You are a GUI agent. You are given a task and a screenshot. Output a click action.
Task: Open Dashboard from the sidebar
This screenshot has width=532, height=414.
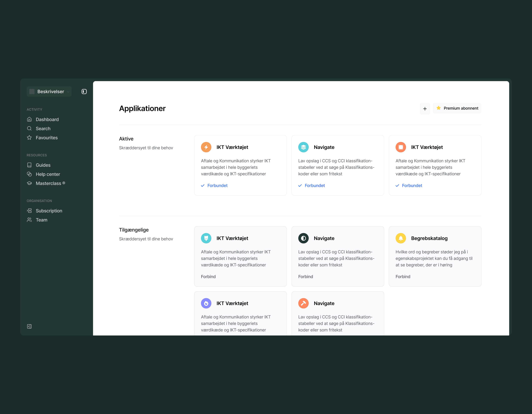[x=47, y=119]
